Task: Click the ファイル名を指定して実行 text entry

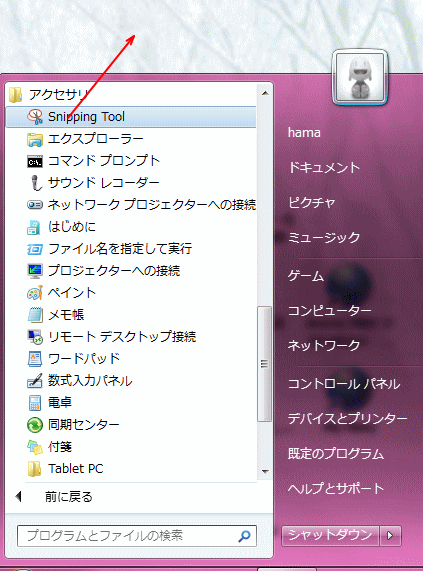Action: click(x=120, y=249)
